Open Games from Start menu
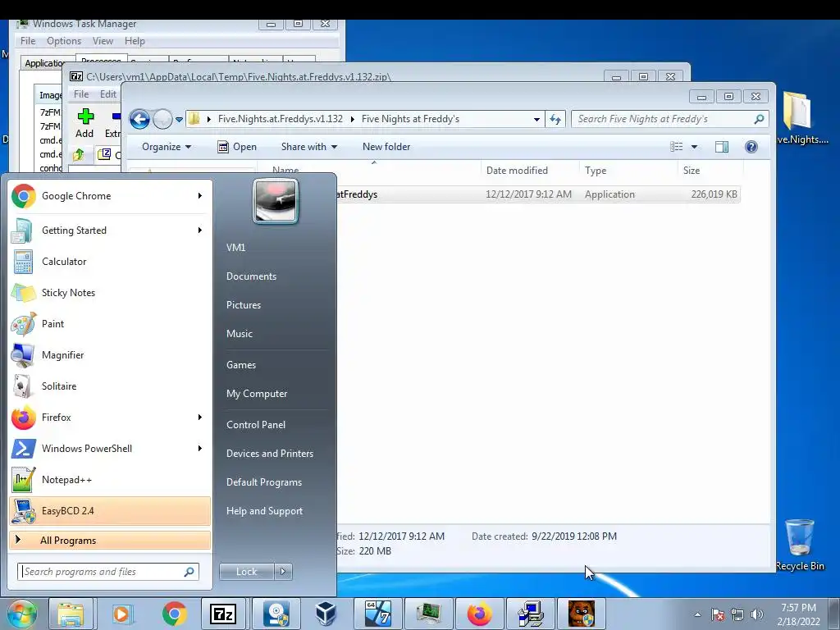 [241, 365]
